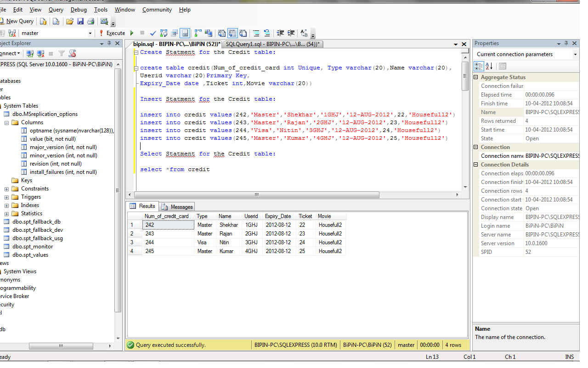Viewport: 588px width, 368px height.
Task: Apply a filter using the Object Explorer filter icon
Action: 62,53
